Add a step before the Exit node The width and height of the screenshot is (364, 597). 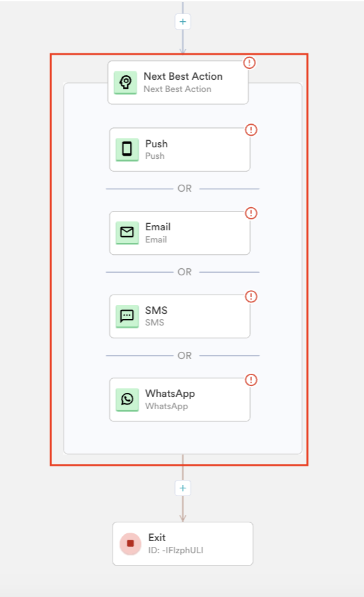click(x=183, y=488)
